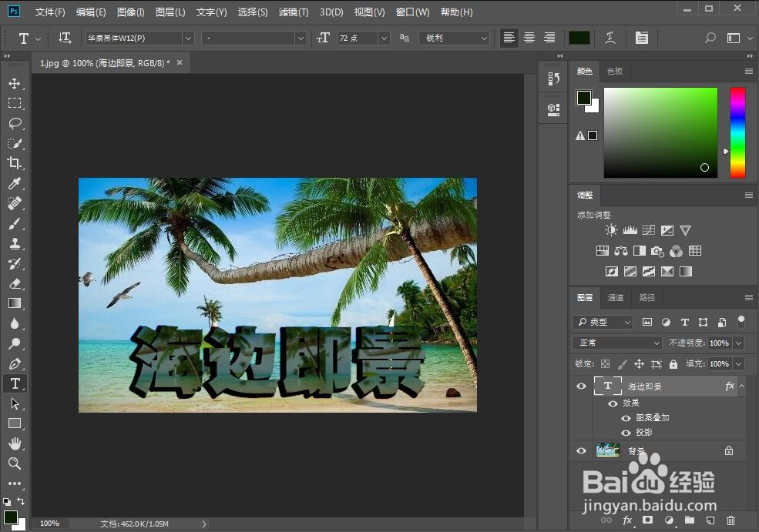Viewport: 759px width, 532px height.
Task: Switch to the 通道 tab
Action: click(615, 297)
